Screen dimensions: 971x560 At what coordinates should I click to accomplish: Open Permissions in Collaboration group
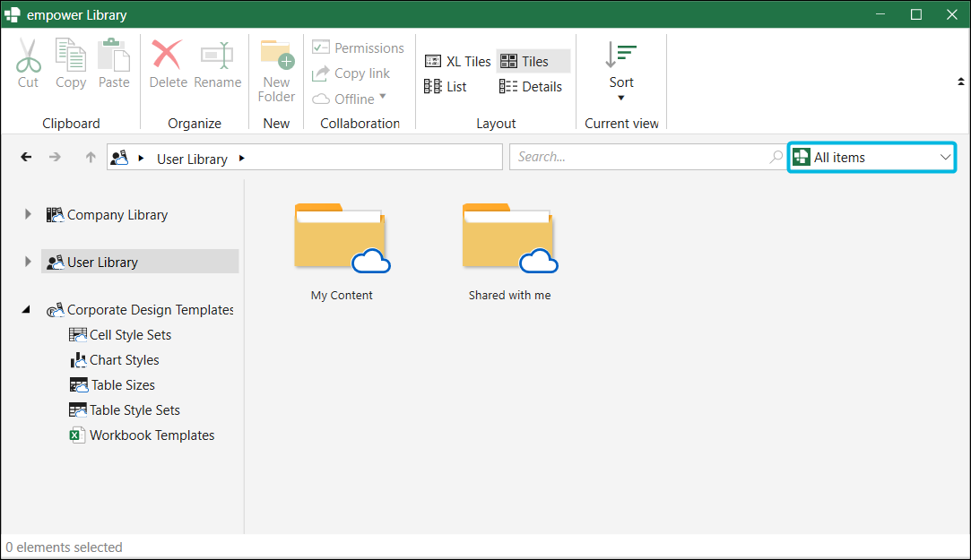pyautogui.click(x=358, y=47)
